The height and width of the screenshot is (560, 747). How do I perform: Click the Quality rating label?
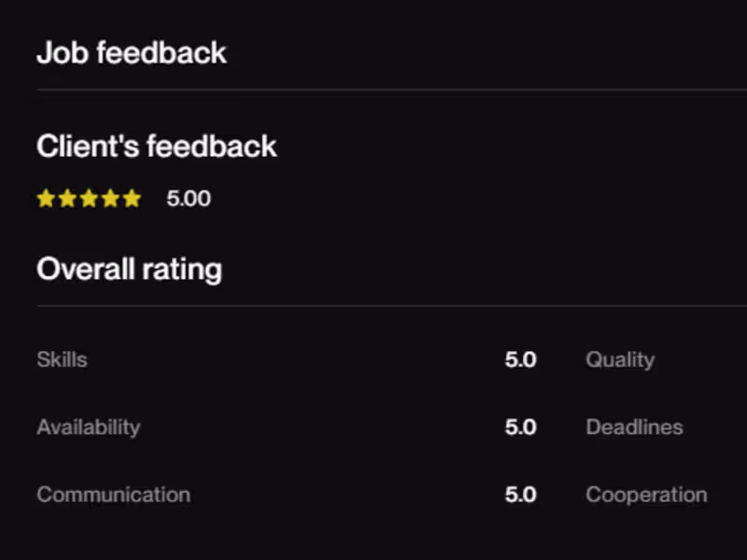[x=620, y=359]
